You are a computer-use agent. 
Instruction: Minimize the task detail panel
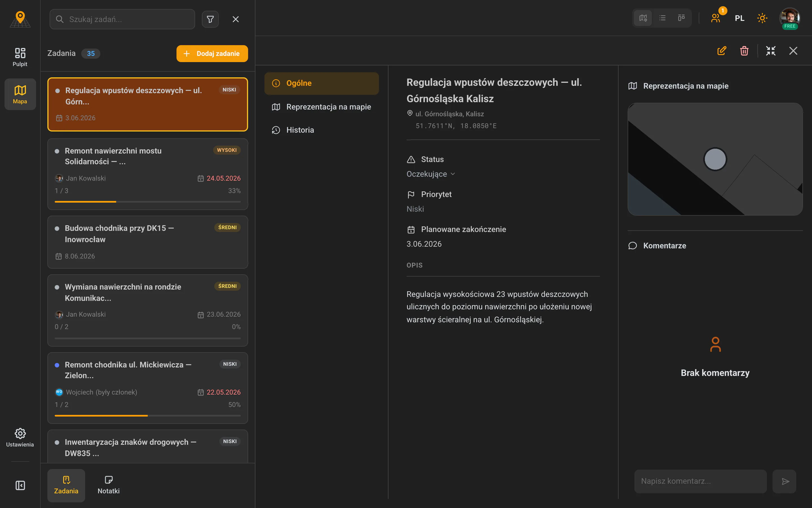(x=771, y=51)
